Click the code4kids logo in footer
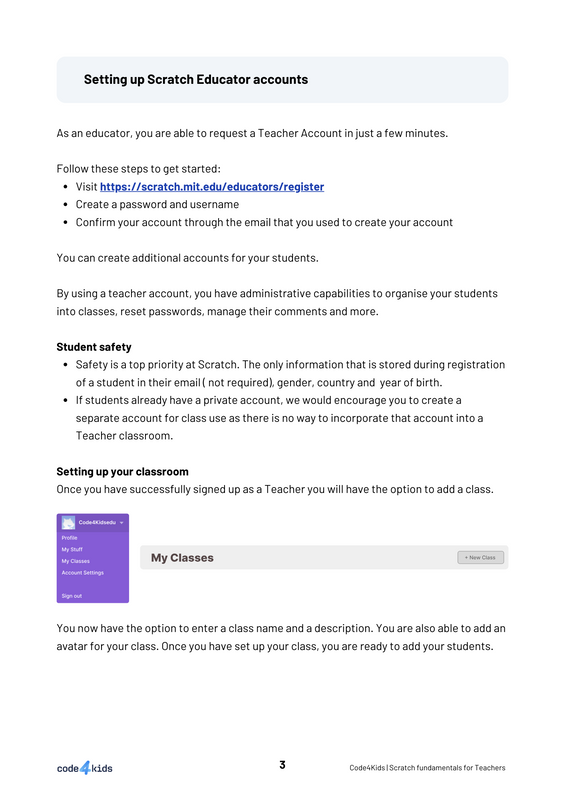The height and width of the screenshot is (799, 565). pyautogui.click(x=85, y=768)
